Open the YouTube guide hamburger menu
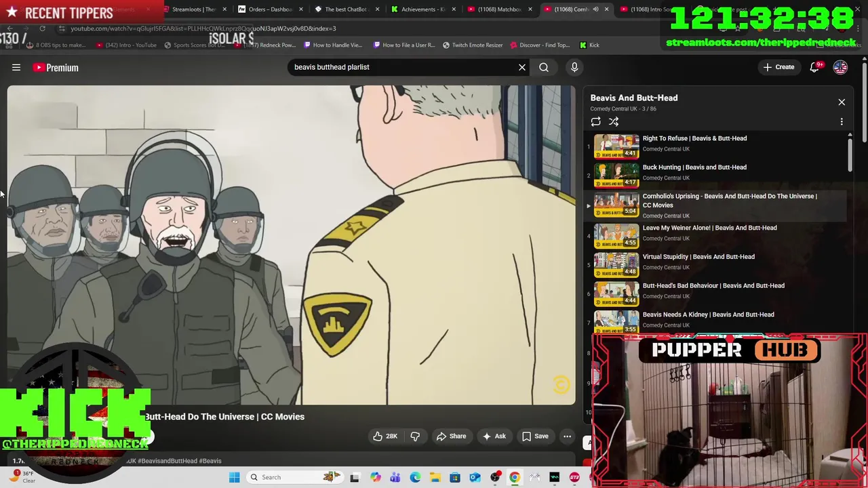 click(16, 67)
